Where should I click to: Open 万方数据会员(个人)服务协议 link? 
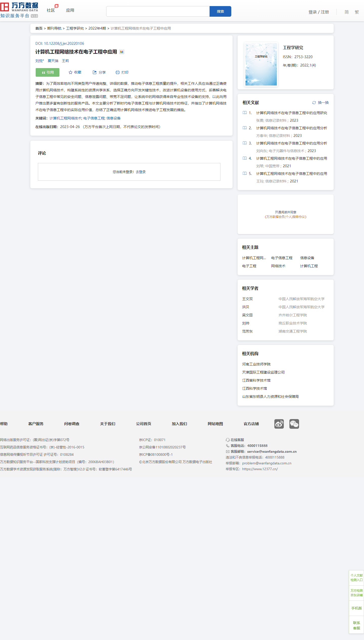click(x=286, y=217)
